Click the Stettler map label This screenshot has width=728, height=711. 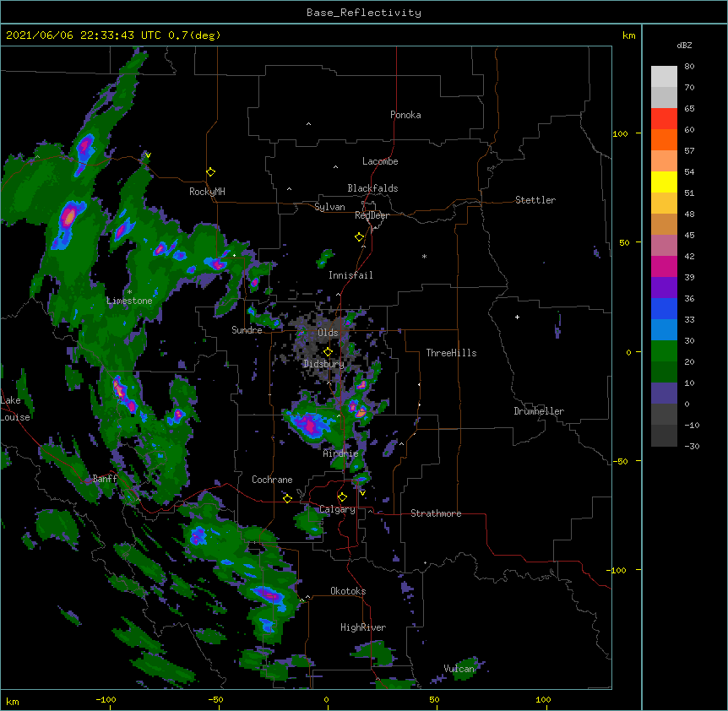point(535,200)
